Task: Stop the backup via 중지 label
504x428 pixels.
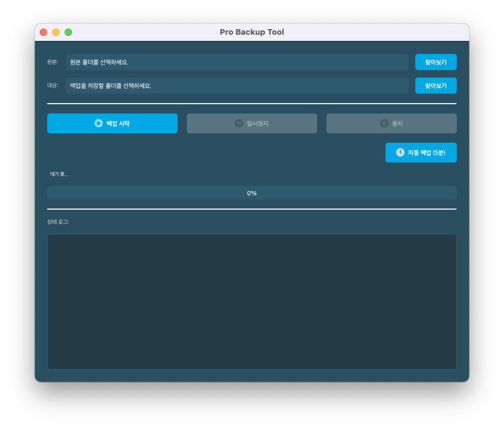Action: pyautogui.click(x=397, y=123)
